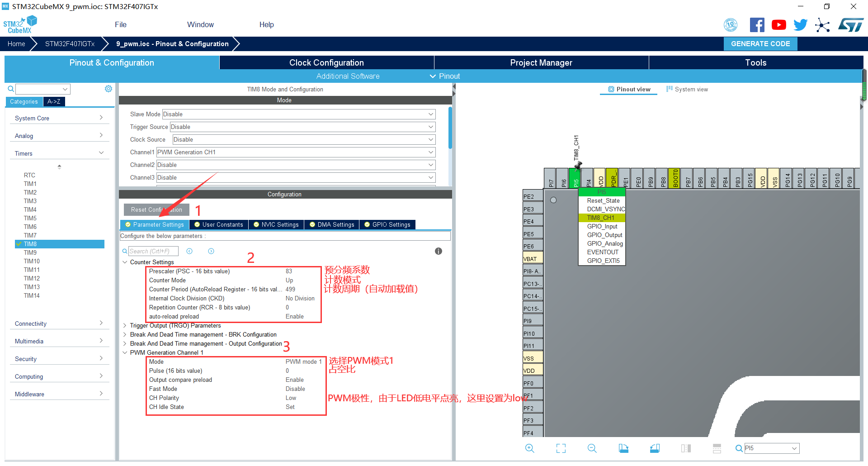
Task: Select TIM3 in the Timers list
Action: 30,201
